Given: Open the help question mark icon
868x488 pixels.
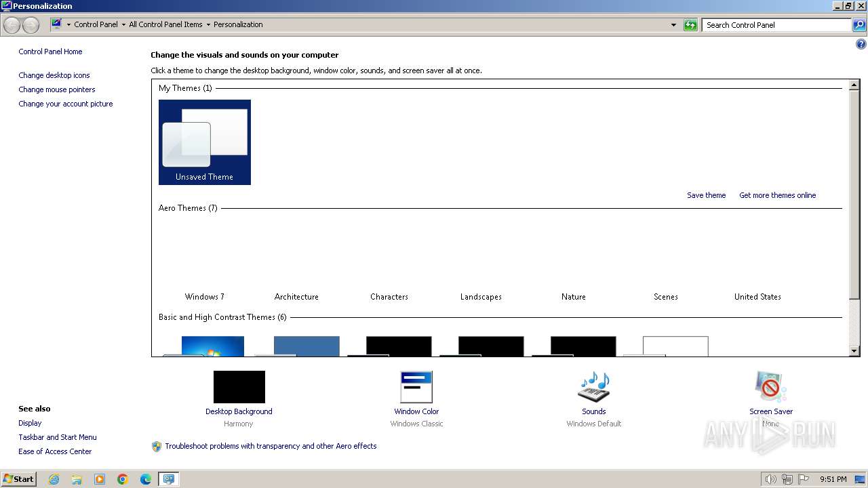Looking at the screenshot, I should tap(861, 45).
